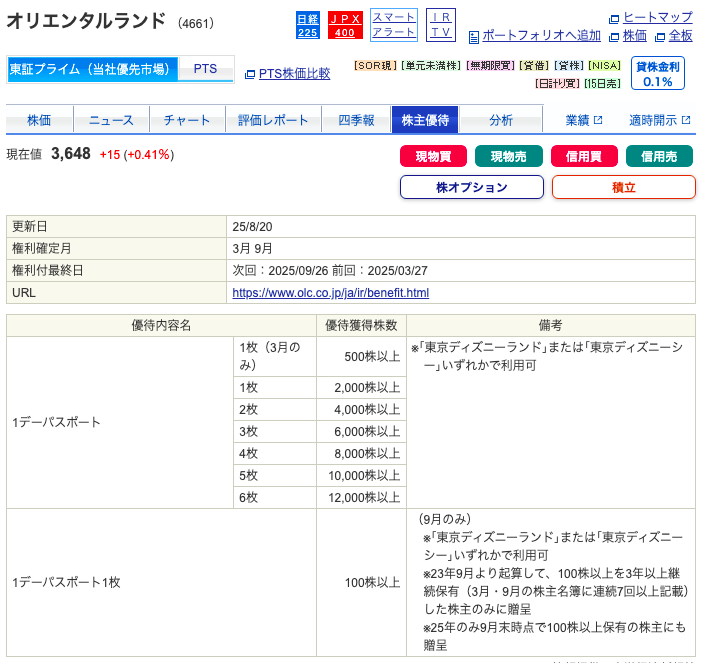Viewport: 704px width, 663px height.
Task: Click the JPX400 index badge
Action: tap(345, 26)
